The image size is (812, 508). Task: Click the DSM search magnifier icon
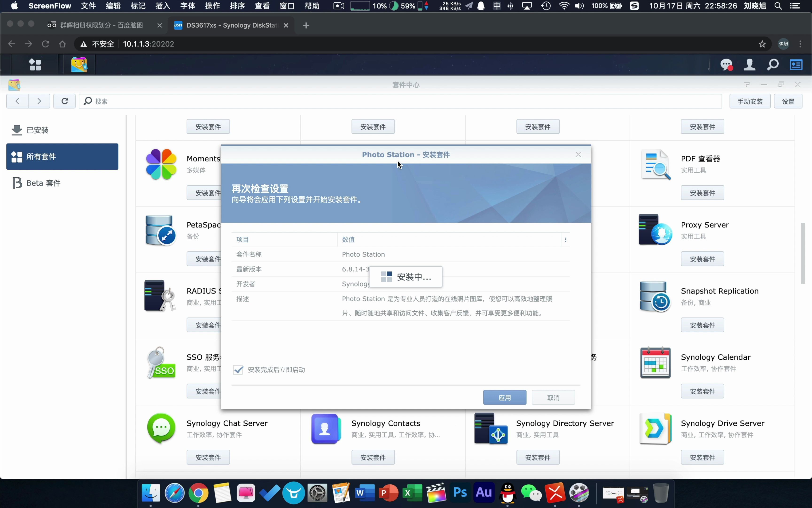(773, 64)
